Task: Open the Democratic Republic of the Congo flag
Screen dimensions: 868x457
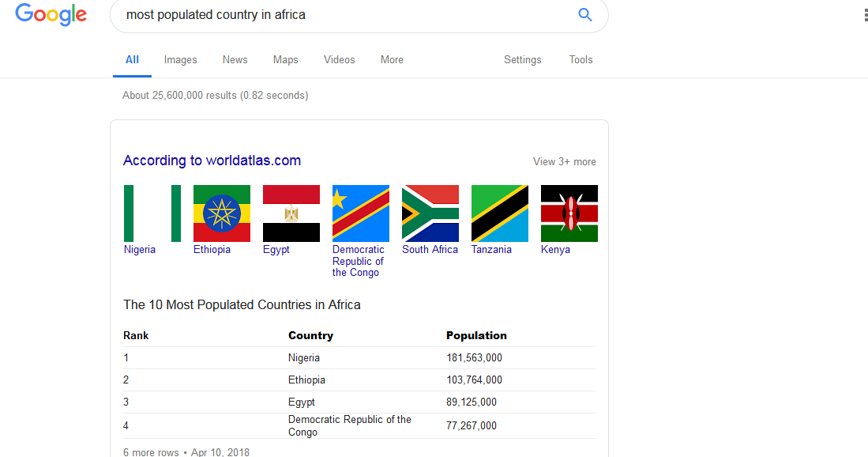Action: pyautogui.click(x=361, y=213)
